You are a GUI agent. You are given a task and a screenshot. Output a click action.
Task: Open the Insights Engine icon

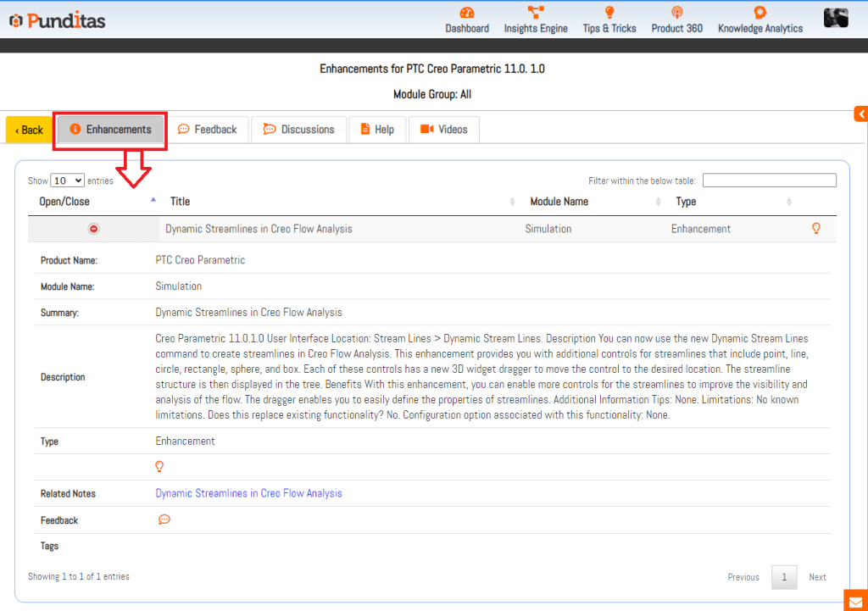point(536,13)
